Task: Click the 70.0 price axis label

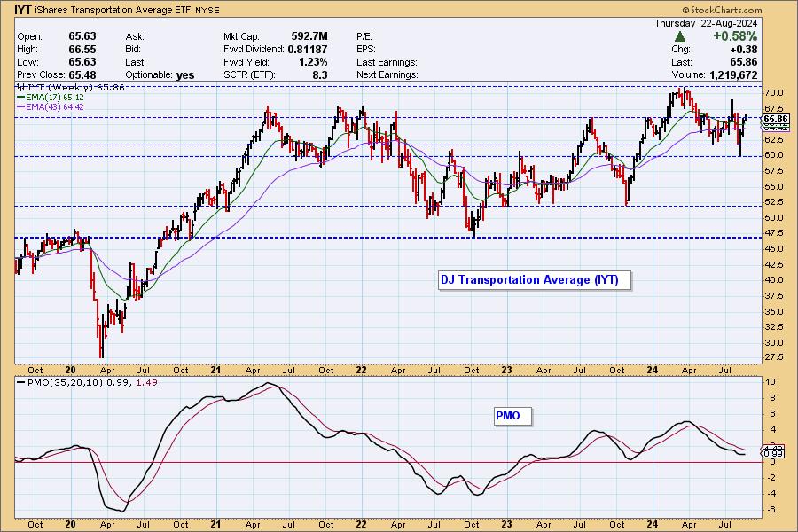Action: pyautogui.click(x=773, y=93)
